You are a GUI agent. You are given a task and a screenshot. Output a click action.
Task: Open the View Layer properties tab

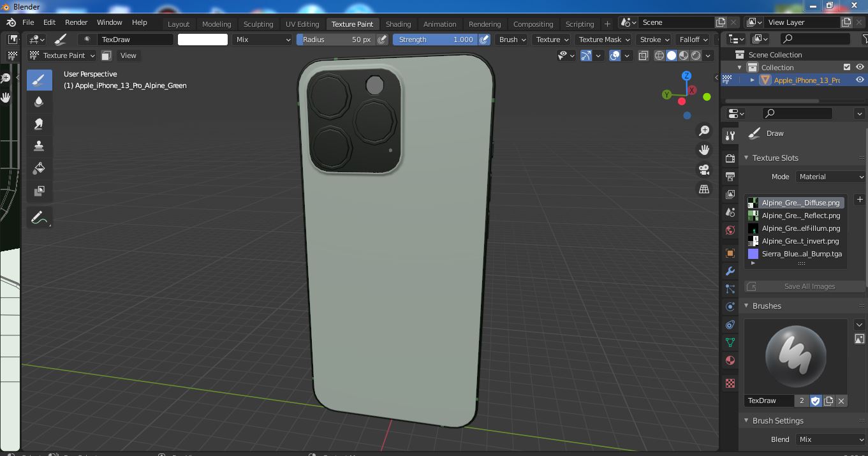730,194
